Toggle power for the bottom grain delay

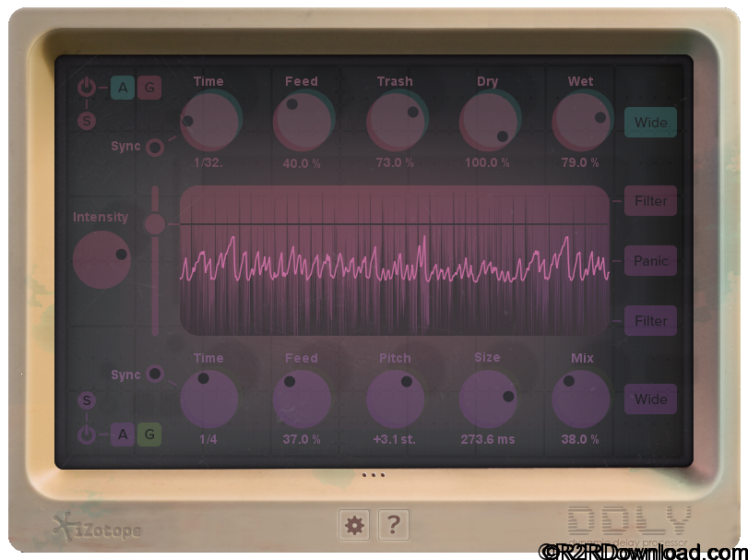click(87, 435)
